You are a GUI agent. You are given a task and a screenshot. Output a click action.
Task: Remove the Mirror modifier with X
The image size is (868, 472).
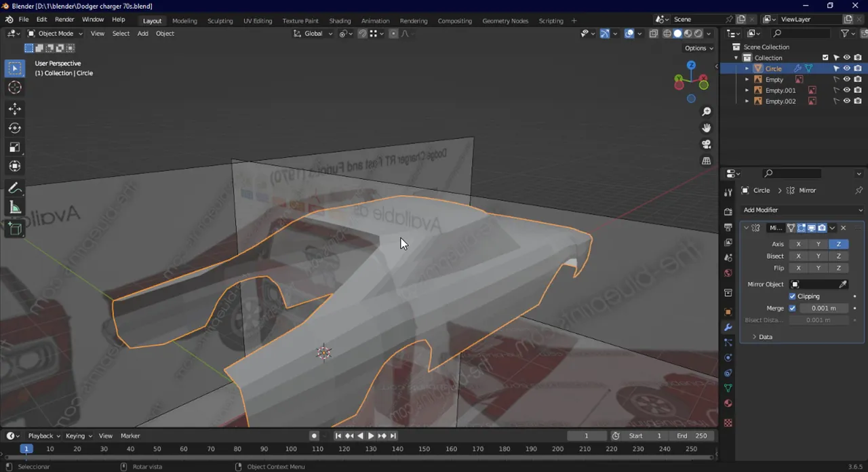843,228
